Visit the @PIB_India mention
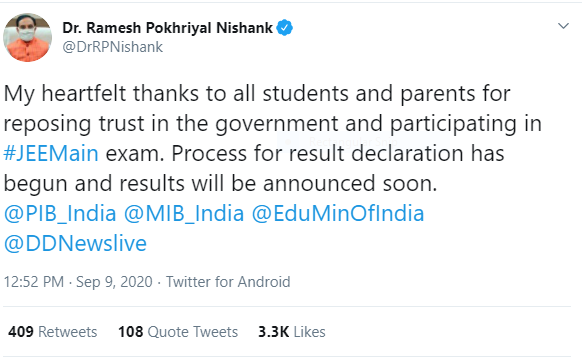This screenshot has width=582, height=361. 60,214
